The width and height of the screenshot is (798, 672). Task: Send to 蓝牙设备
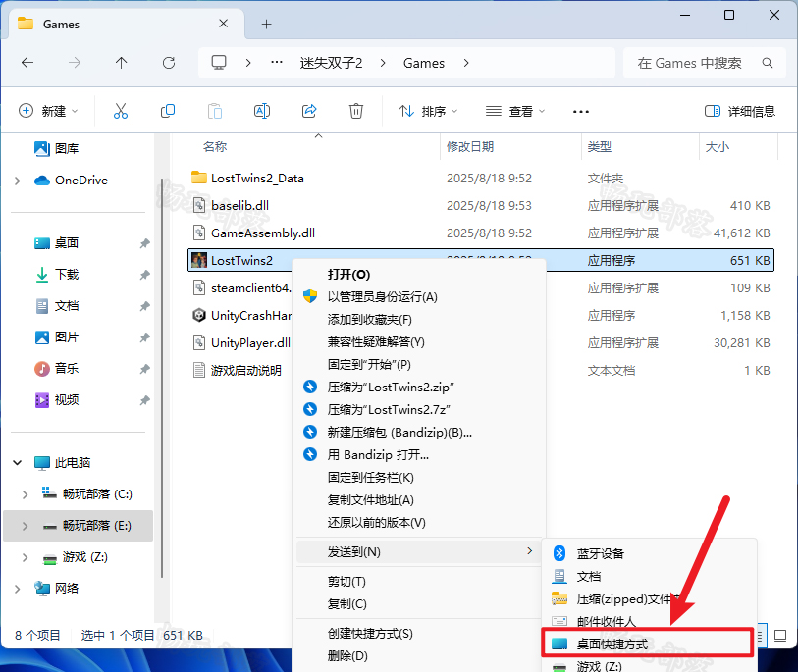coord(650,553)
